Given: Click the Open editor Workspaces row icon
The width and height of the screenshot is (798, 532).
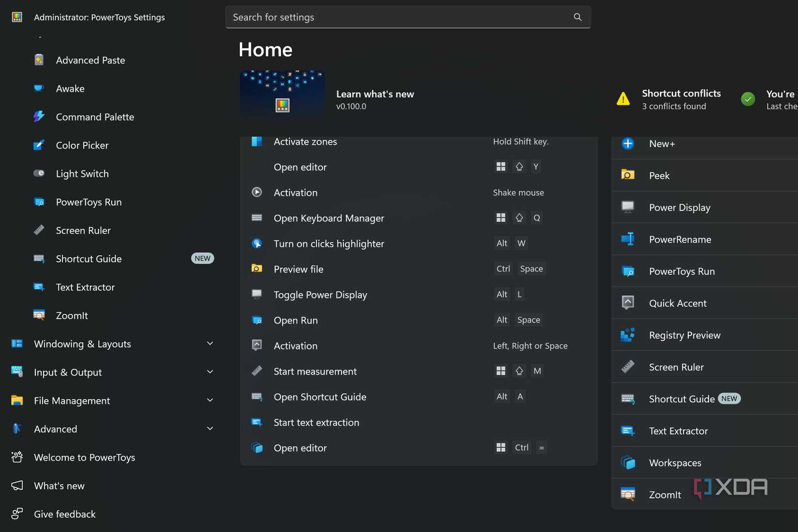Looking at the screenshot, I should [x=257, y=448].
